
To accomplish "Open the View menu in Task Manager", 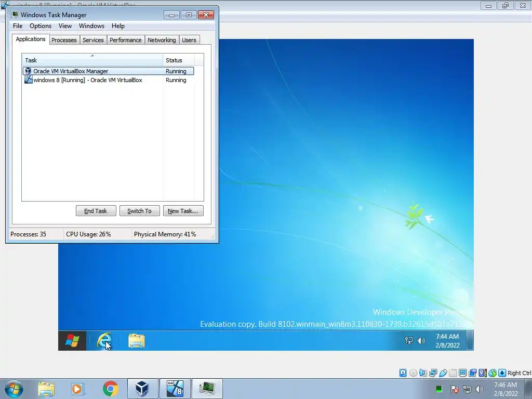I will [x=65, y=26].
